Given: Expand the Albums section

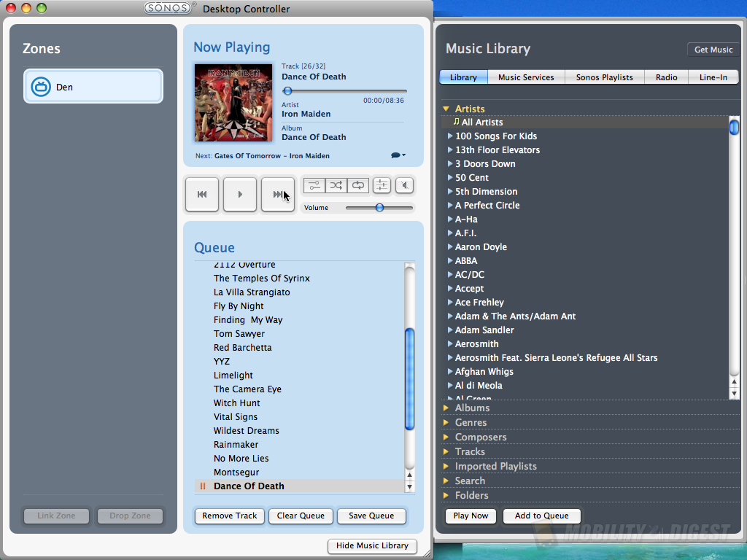Looking at the screenshot, I should pos(446,408).
